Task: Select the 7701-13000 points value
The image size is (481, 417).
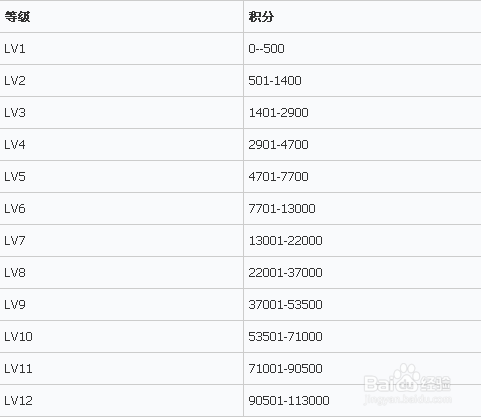Action: [282, 209]
